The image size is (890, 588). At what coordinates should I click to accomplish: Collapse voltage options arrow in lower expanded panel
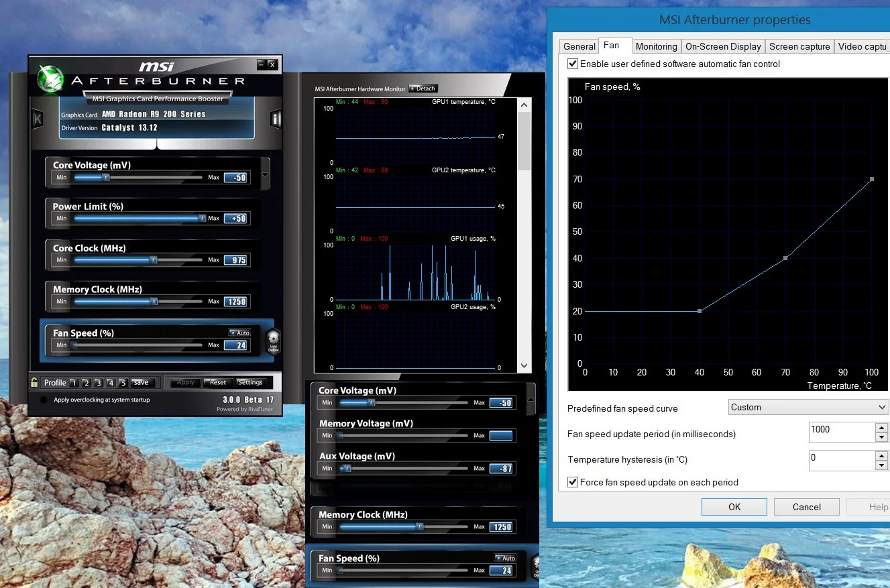(531, 400)
